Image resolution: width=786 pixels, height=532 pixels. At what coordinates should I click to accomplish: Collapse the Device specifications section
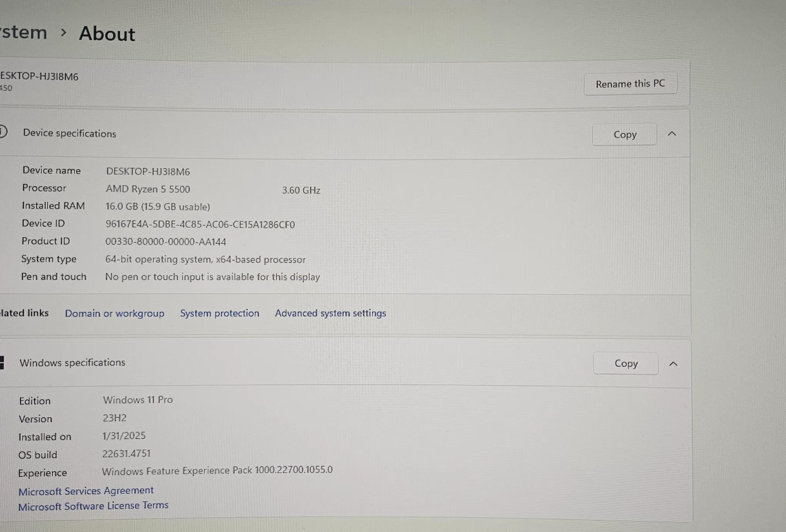click(x=672, y=134)
